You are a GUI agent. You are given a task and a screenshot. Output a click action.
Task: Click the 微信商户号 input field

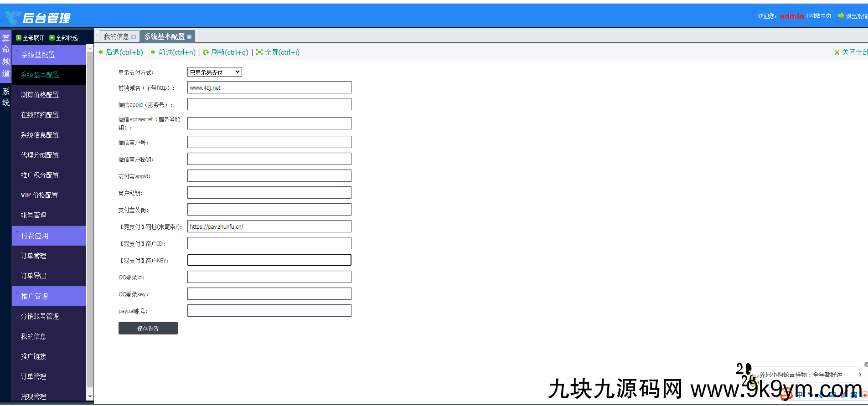(269, 142)
